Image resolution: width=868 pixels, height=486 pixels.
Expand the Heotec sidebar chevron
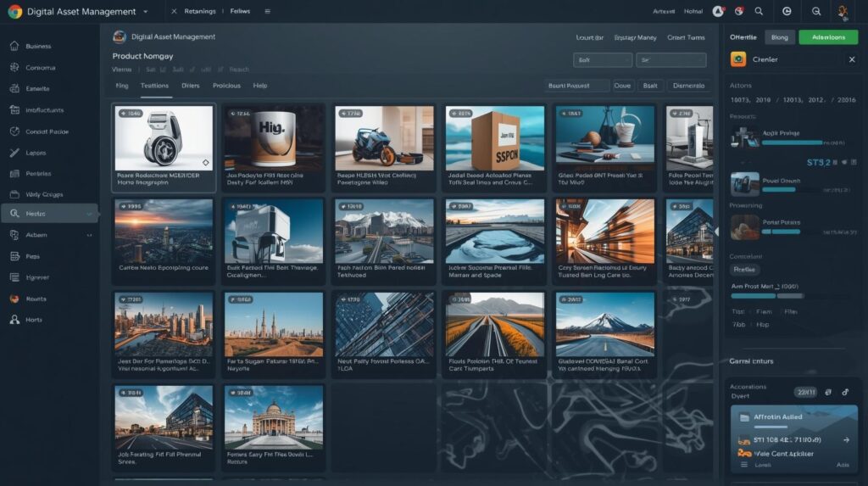89,214
